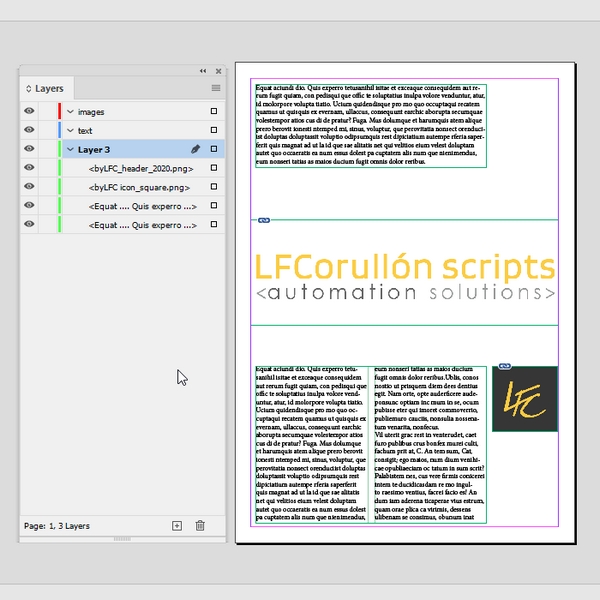
Task: Click link badge on header image frame
Action: tap(264, 220)
